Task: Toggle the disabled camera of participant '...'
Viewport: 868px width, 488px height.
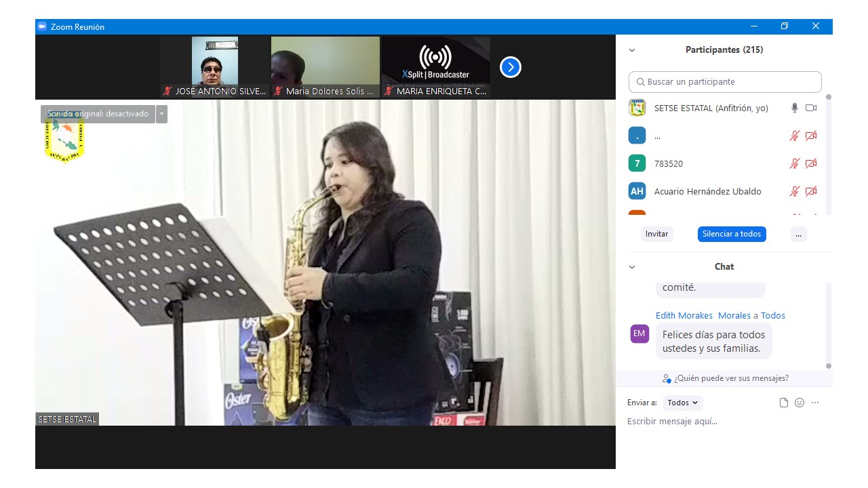Action: tap(811, 136)
